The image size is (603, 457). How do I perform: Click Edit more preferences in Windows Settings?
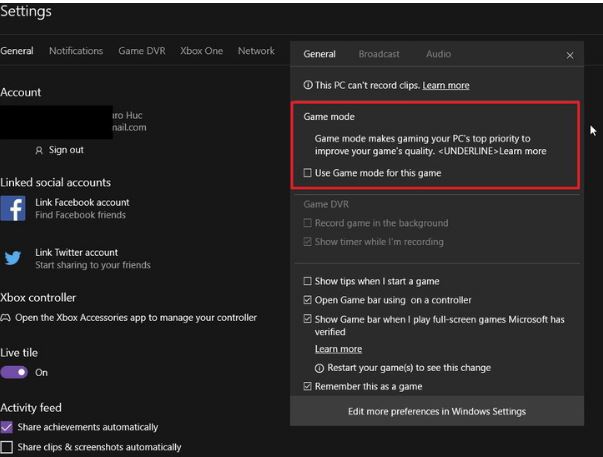(x=436, y=411)
